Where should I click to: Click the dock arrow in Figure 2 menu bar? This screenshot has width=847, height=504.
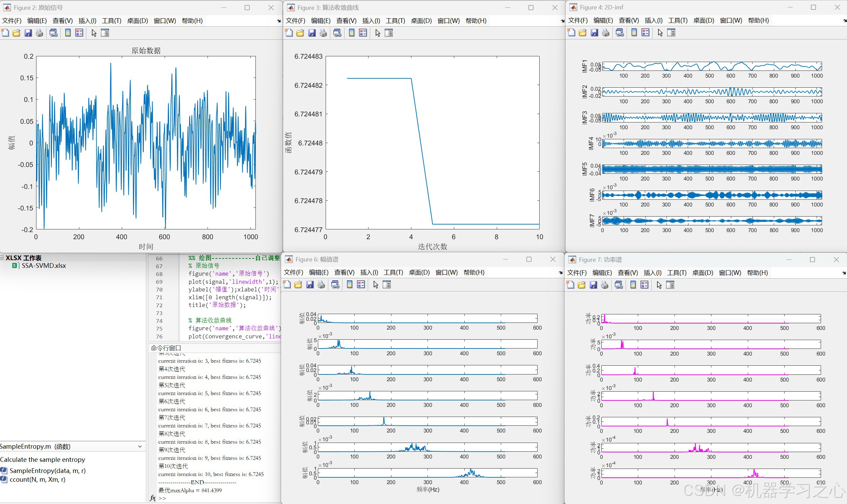pos(279,21)
